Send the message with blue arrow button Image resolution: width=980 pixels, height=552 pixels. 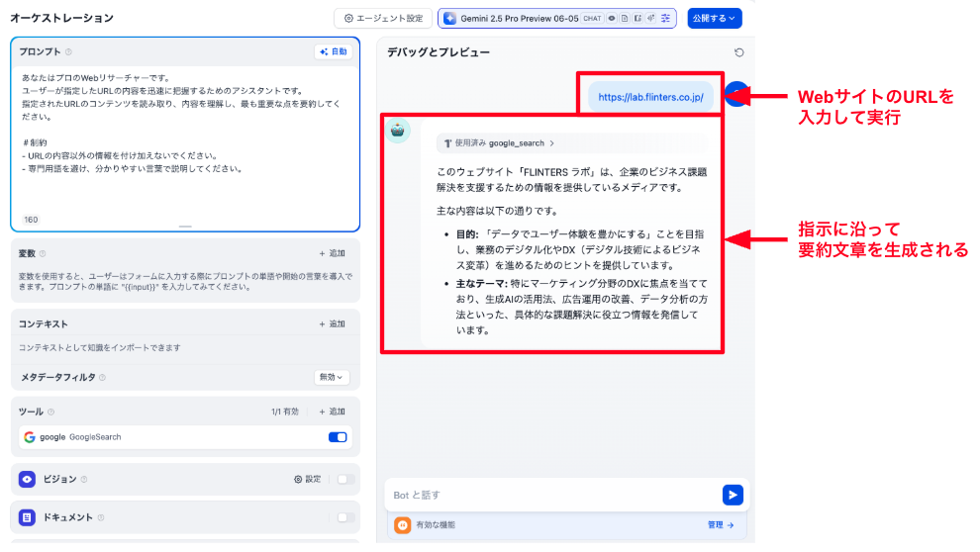pyautogui.click(x=733, y=495)
